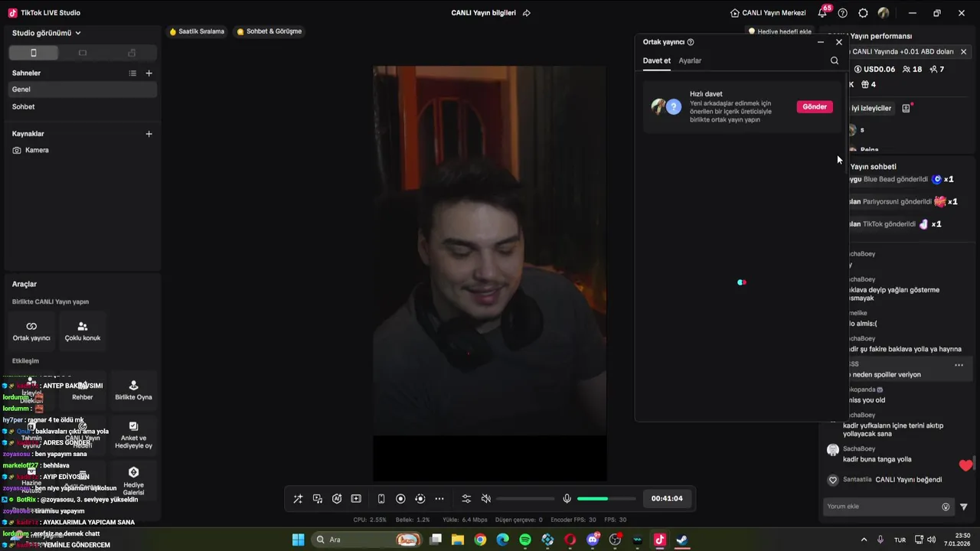Click the Saatlik Sıralama chip

pos(197,31)
